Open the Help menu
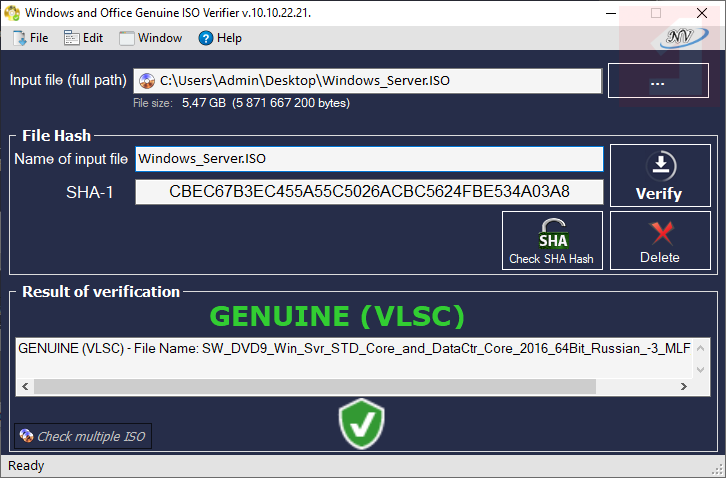Viewport: 726px width, 478px height. 220,38
